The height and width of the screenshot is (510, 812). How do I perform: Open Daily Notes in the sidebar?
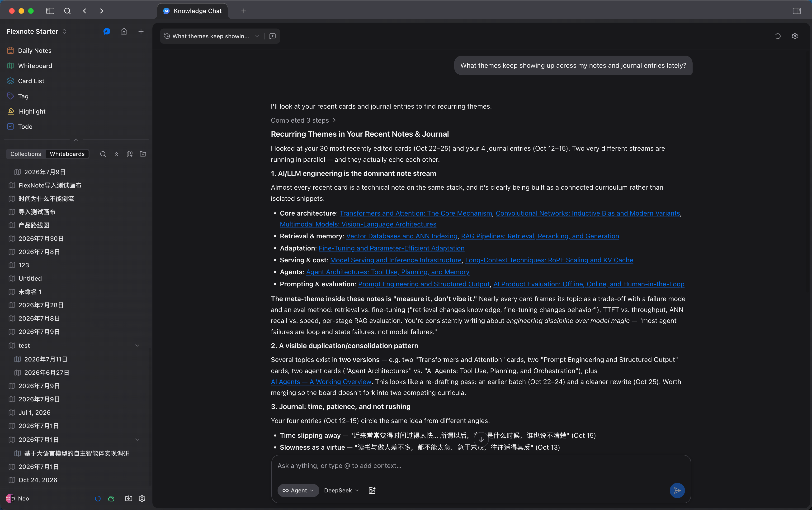click(76, 51)
